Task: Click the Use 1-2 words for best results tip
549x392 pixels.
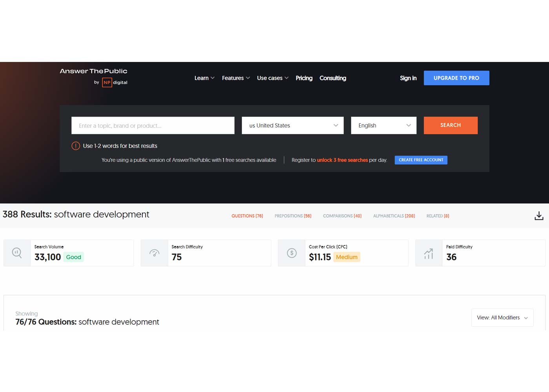Action: tap(120, 146)
